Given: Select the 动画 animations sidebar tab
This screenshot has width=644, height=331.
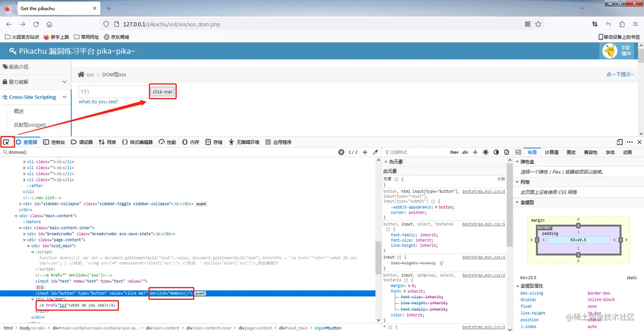Looking at the screenshot, I should point(627,152).
